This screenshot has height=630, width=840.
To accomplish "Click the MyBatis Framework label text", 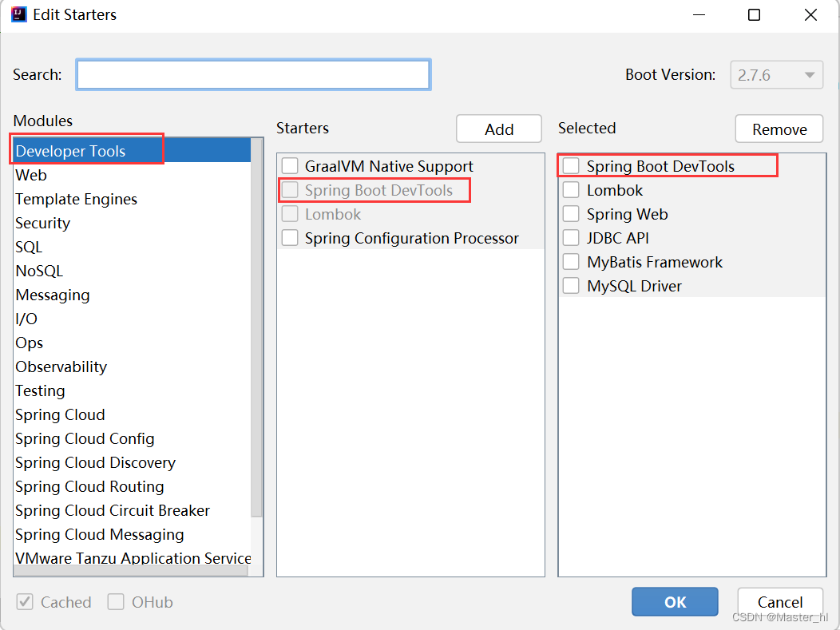I will pyautogui.click(x=655, y=263).
